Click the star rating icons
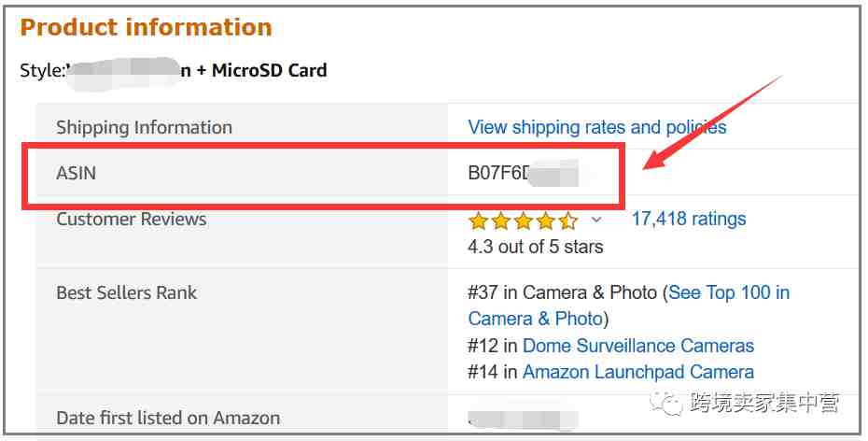 click(x=523, y=221)
